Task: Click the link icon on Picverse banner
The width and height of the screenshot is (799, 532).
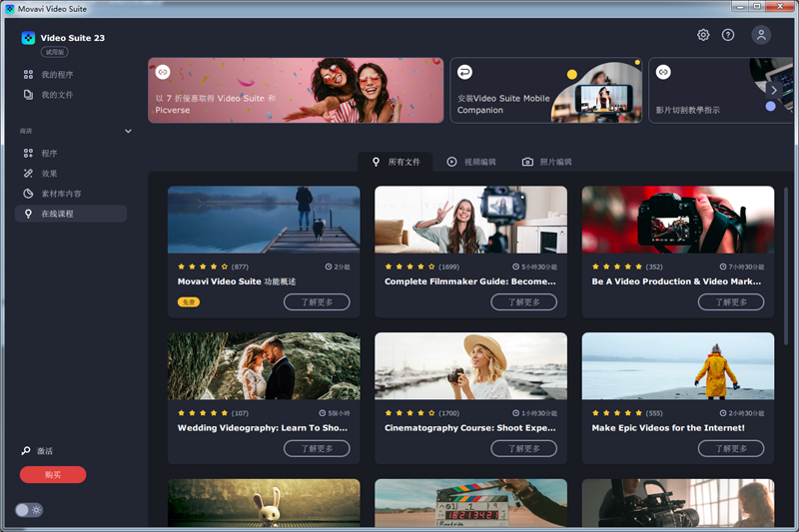Action: coord(163,72)
